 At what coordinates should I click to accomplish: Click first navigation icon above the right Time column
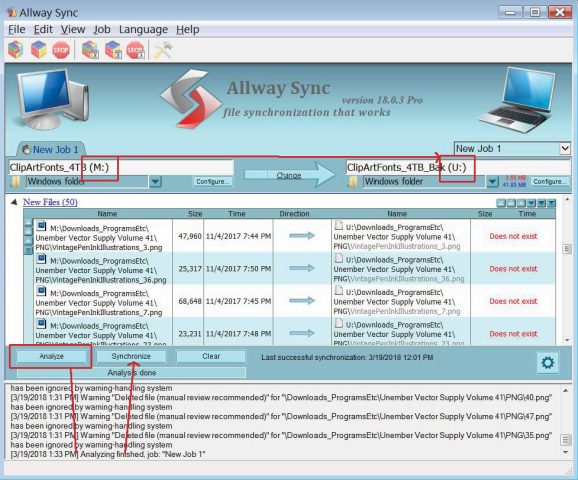[501, 203]
